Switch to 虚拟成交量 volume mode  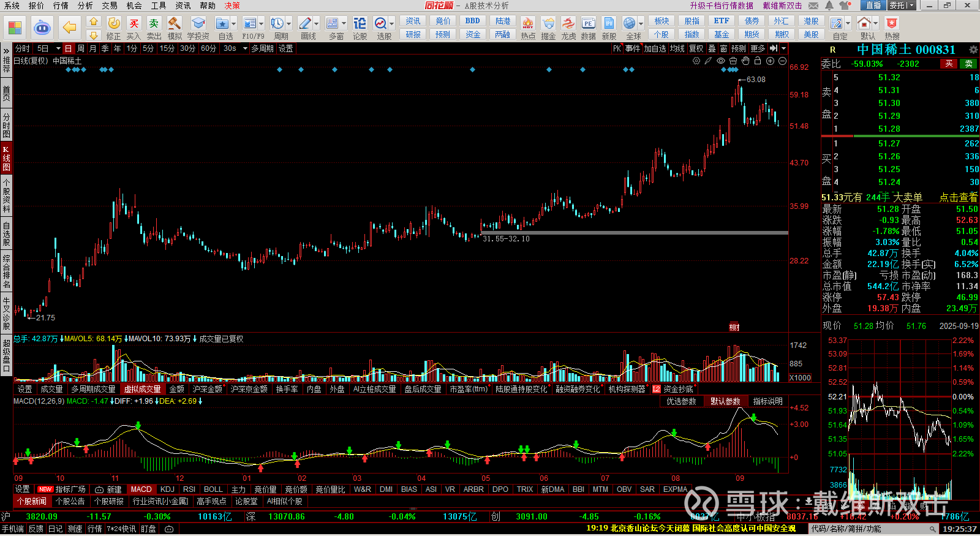click(x=142, y=389)
